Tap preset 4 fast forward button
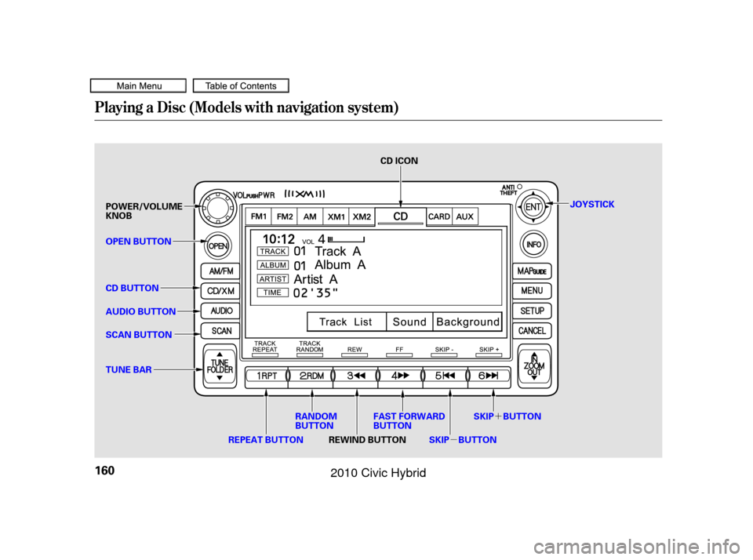Image resolution: width=753 pixels, height=560 pixels. coord(400,376)
